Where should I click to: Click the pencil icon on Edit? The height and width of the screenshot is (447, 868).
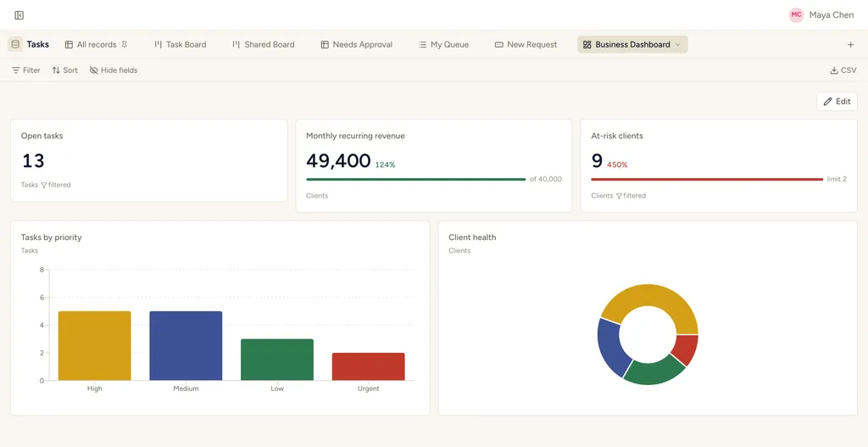tap(828, 102)
